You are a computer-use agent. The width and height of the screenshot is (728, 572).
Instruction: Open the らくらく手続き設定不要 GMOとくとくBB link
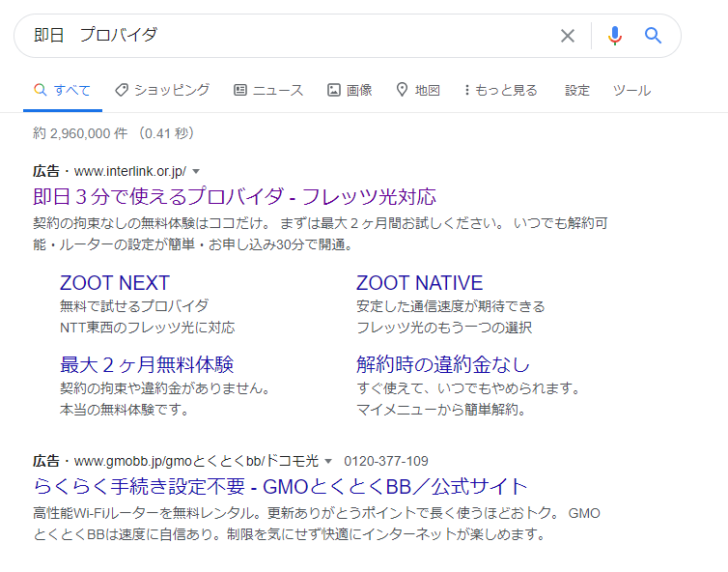(x=280, y=487)
